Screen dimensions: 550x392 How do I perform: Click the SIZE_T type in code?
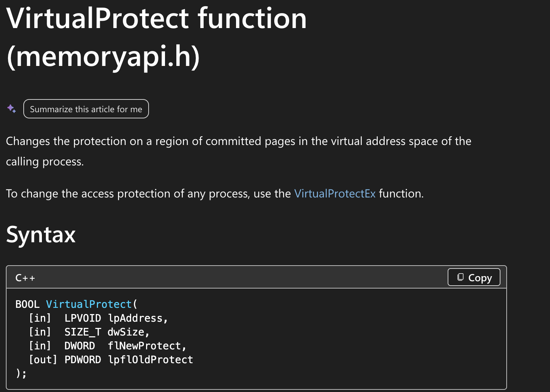click(83, 332)
